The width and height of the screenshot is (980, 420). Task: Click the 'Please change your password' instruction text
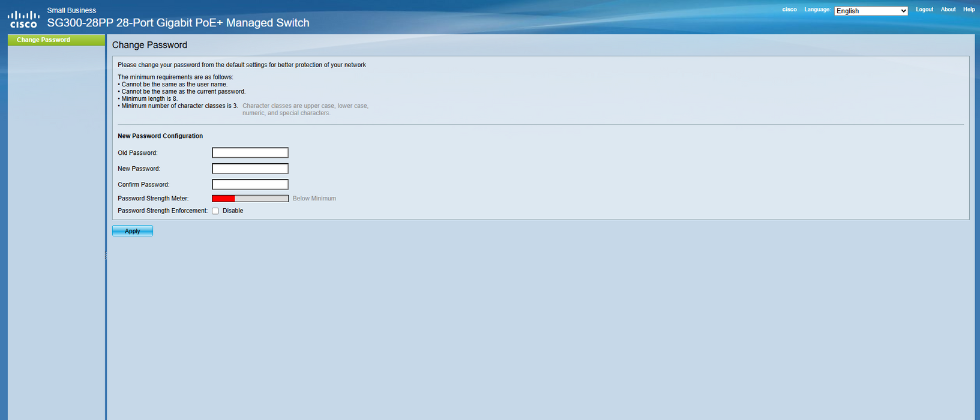click(x=242, y=65)
